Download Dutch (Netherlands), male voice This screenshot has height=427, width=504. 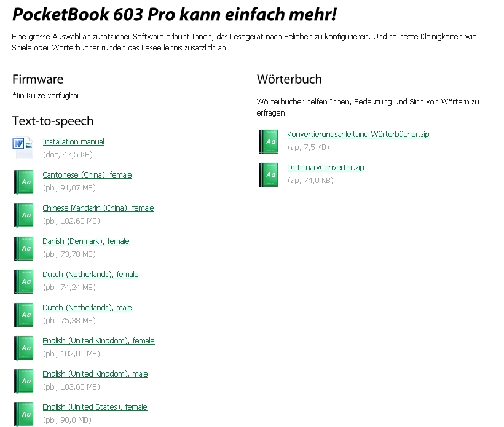(87, 307)
